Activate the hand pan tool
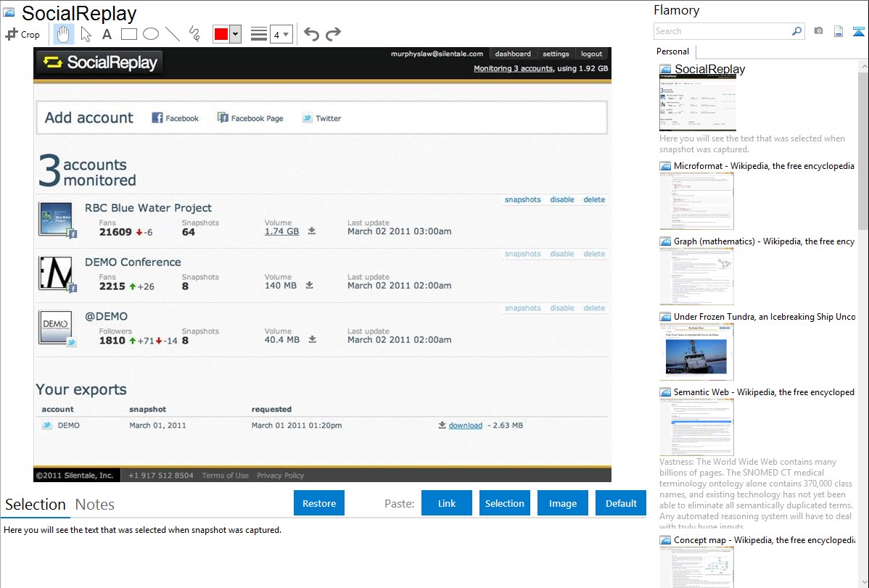 pyautogui.click(x=63, y=34)
